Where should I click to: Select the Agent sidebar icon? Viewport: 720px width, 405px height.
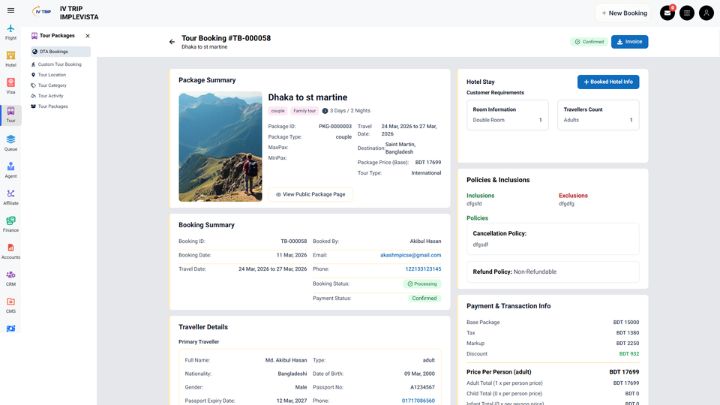pos(11,169)
